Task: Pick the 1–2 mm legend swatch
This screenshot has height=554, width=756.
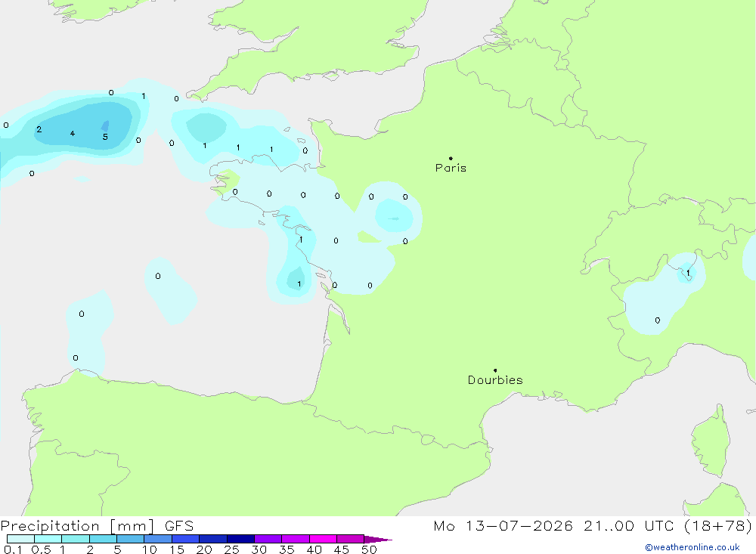Action: click(x=75, y=539)
